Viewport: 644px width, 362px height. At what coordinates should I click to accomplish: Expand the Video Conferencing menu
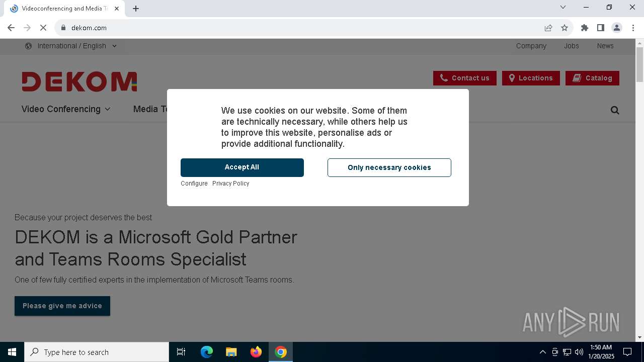tap(66, 109)
